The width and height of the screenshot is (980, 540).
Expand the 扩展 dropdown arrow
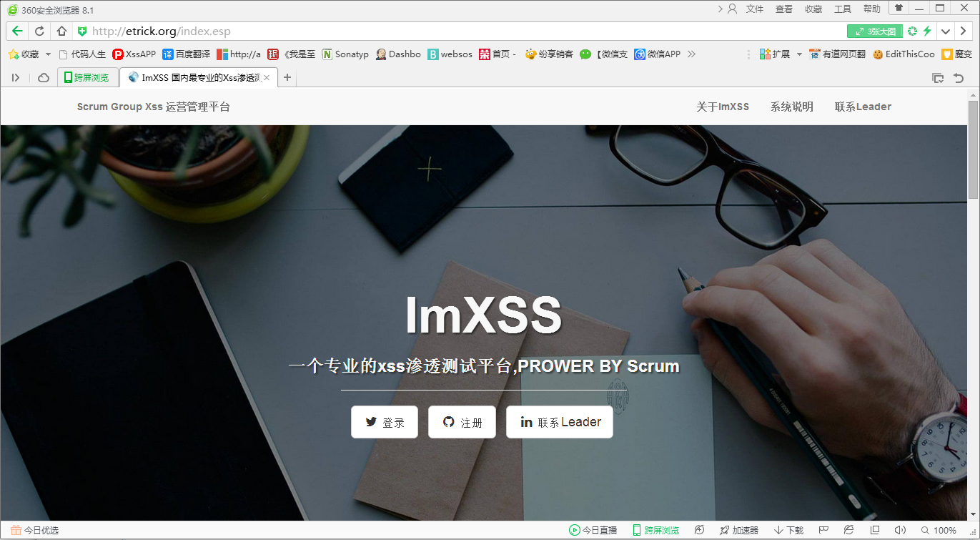pos(799,54)
